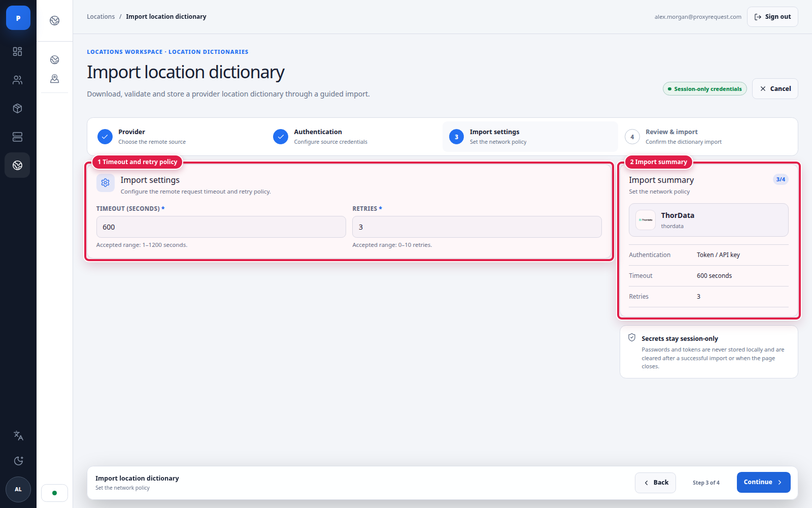
Task: Click the 'LOCATIONS WORKSPACE · LOCATION DICTIONARIES' label
Action: [167, 52]
